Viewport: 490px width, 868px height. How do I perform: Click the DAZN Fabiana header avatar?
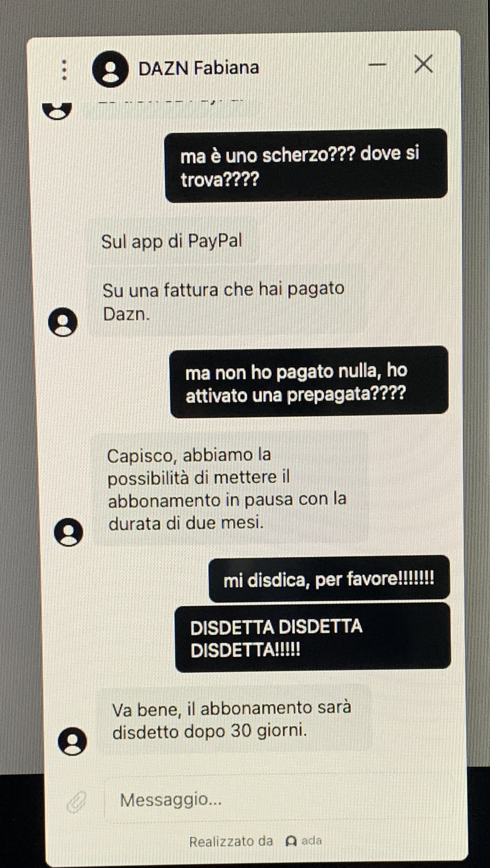110,69
